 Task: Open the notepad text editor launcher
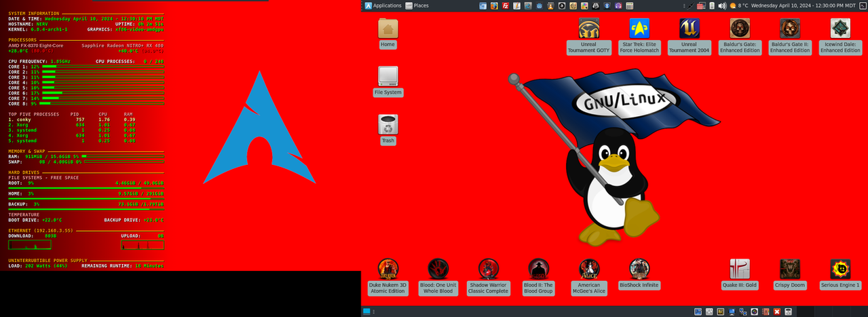[516, 5]
